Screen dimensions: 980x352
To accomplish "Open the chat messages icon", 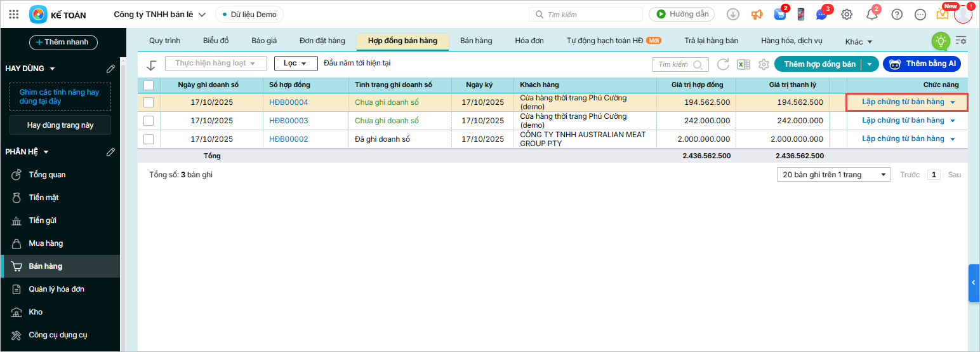I will 821,15.
